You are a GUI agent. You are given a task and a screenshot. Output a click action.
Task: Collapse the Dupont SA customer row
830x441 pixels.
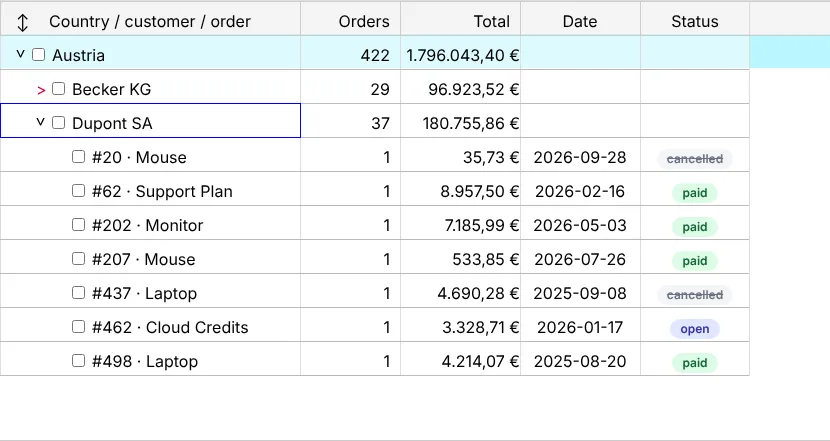pos(40,122)
